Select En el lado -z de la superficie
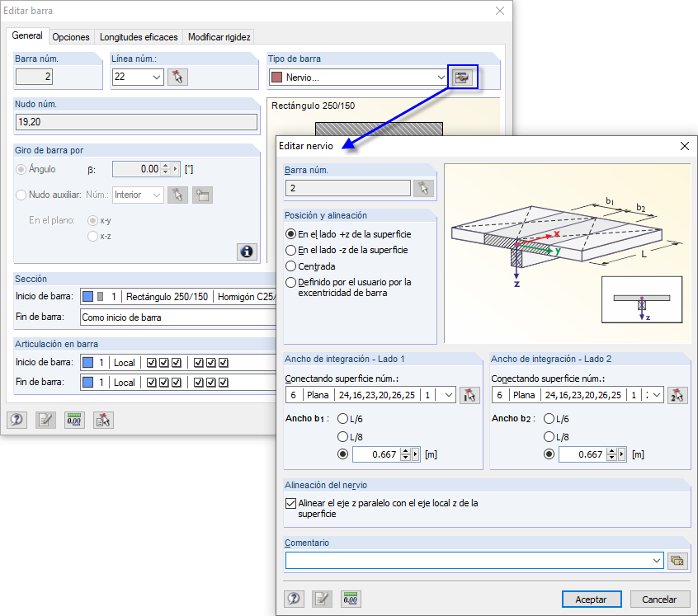This screenshot has width=698, height=616. [290, 250]
